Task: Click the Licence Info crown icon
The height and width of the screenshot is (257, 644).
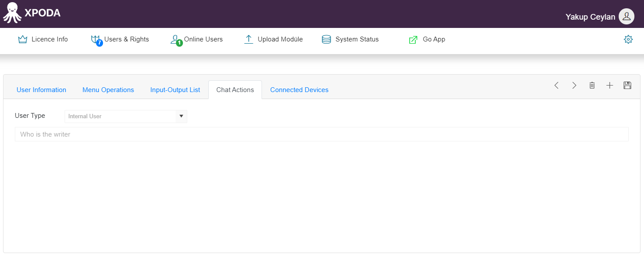Action: [x=23, y=39]
